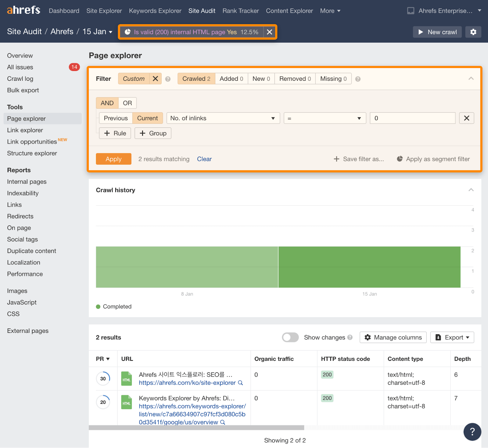Image resolution: width=488 pixels, height=448 pixels.
Task: Switch filter logic to OR
Action: point(127,103)
